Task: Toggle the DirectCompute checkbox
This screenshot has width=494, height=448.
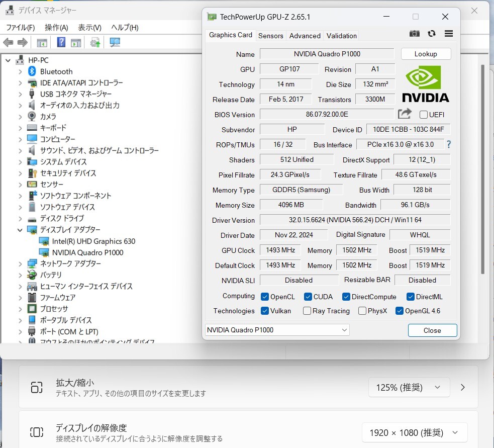Action: tap(346, 297)
